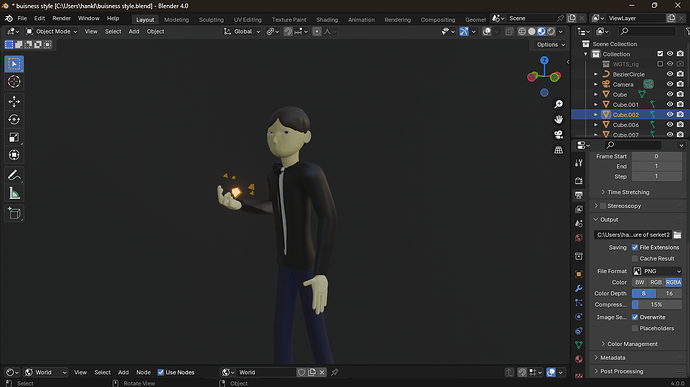Select the Transform tool
Viewport: 690px width, 387px height.
coord(14,155)
